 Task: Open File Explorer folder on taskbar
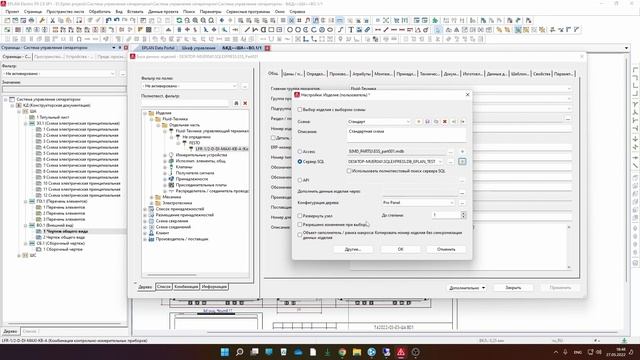coord(357,352)
